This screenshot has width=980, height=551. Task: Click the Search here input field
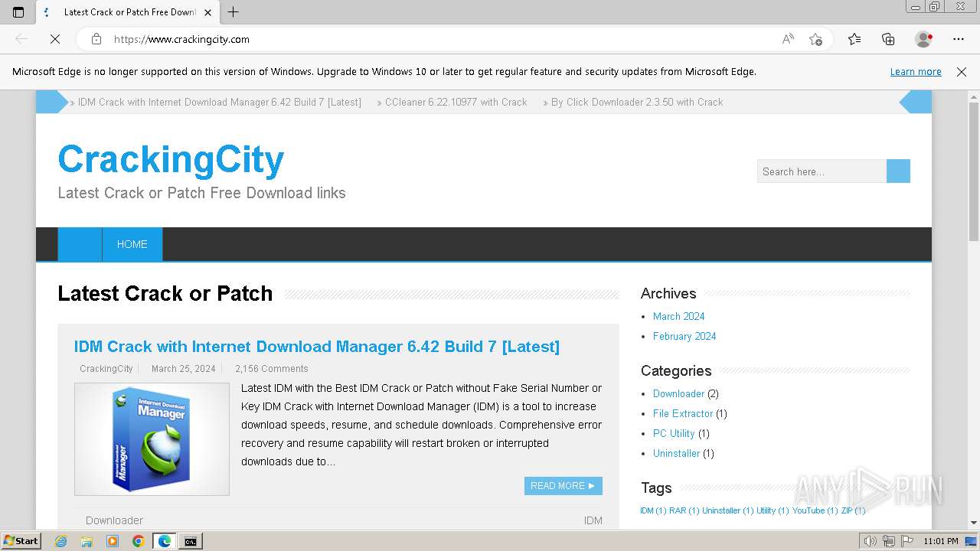(x=822, y=171)
